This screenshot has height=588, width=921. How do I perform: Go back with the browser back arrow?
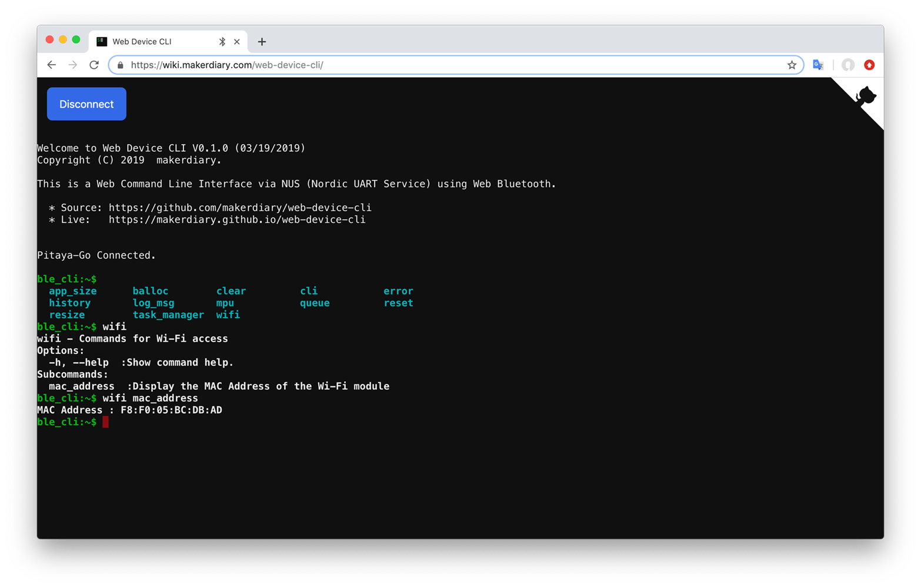[52, 65]
